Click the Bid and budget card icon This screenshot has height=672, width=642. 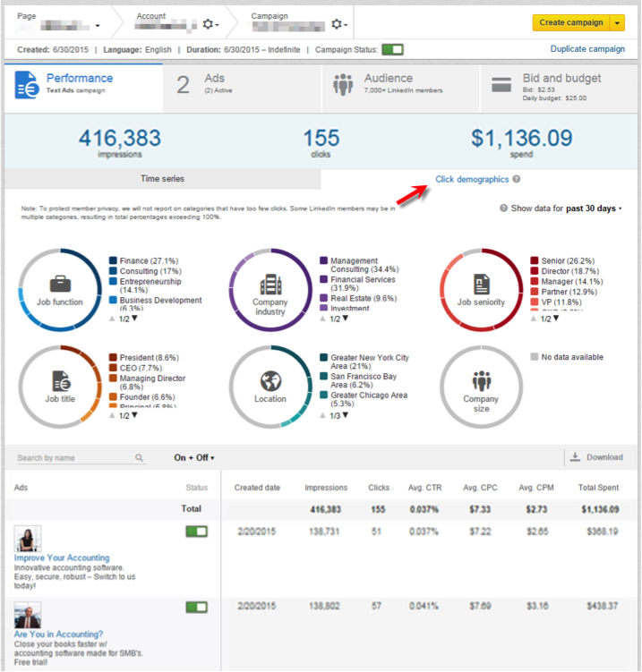tap(501, 84)
